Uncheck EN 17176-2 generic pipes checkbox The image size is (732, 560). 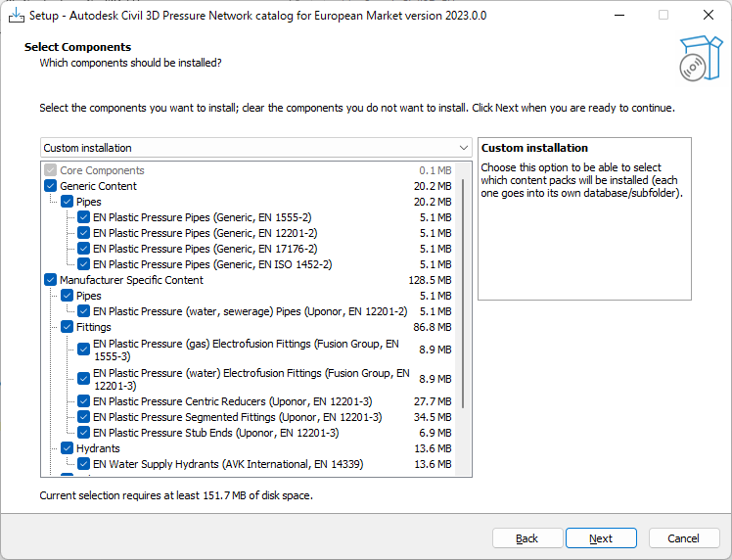point(83,249)
